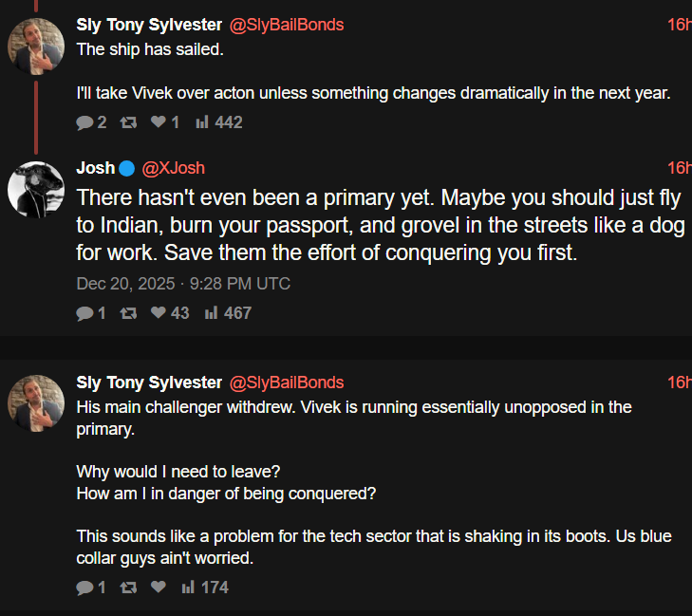The height and width of the screenshot is (616, 692).
Task: Visit the @XJosh handle link
Action: [173, 169]
